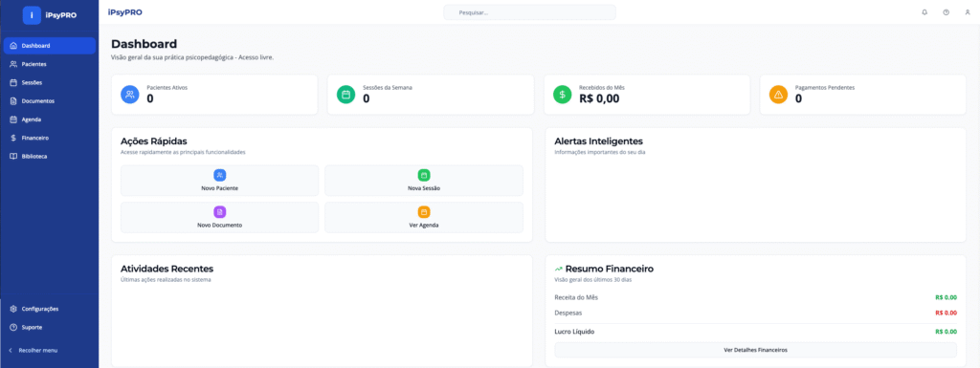This screenshot has height=368, width=980.
Task: Click the Nova Sessão button
Action: tap(424, 181)
